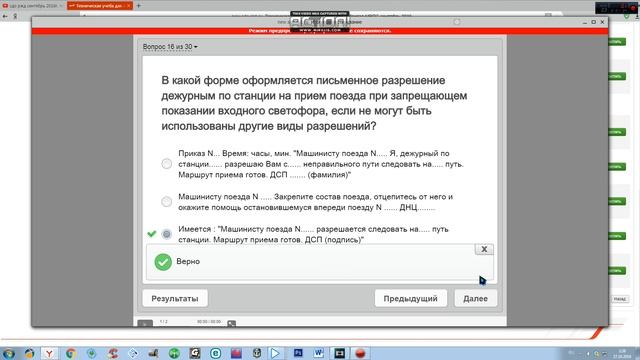Click the small icon after the 00:00 timer
The height and width of the screenshot is (360, 640).
231,323
